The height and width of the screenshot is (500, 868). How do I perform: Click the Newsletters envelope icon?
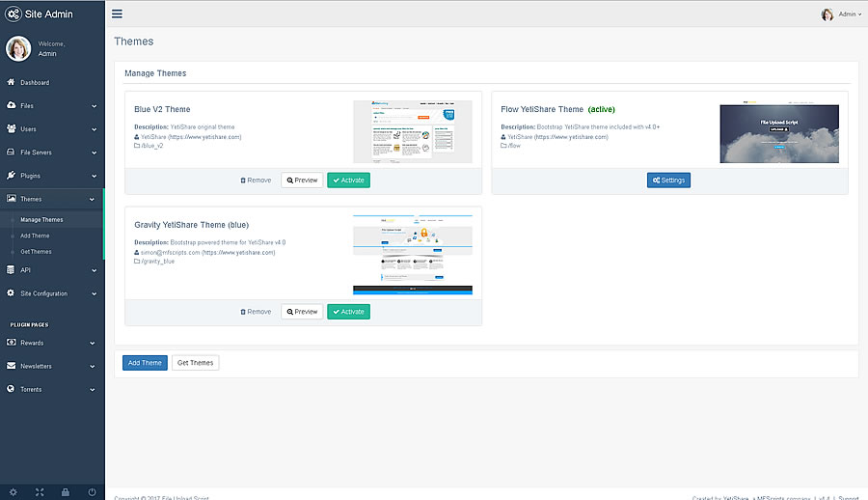(x=11, y=366)
